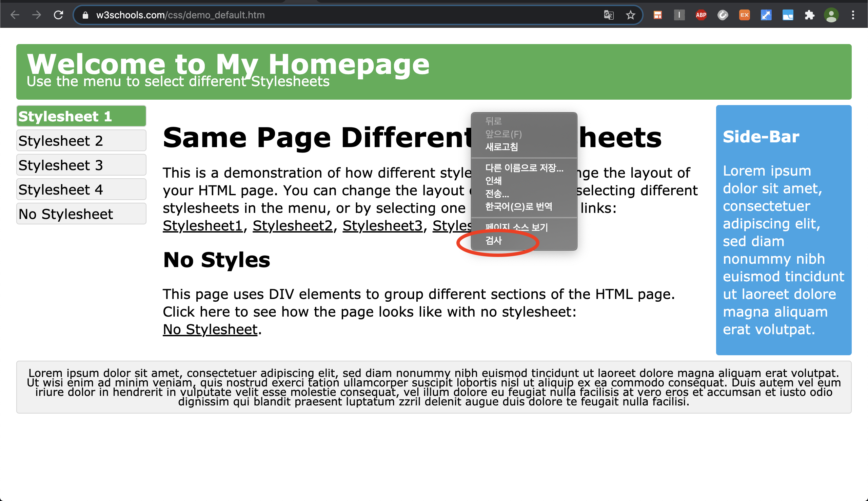868x501 pixels.
Task: Click the 'No Stylesheet' link in the paragraph
Action: (210, 329)
